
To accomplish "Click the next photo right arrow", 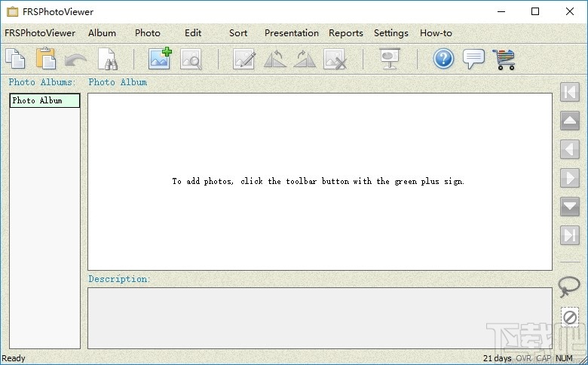I will click(570, 178).
